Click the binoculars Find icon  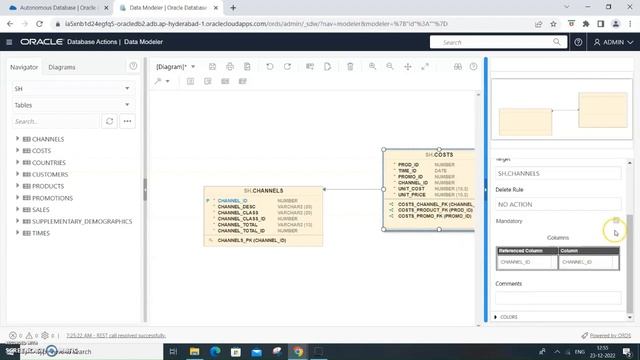tap(458, 67)
